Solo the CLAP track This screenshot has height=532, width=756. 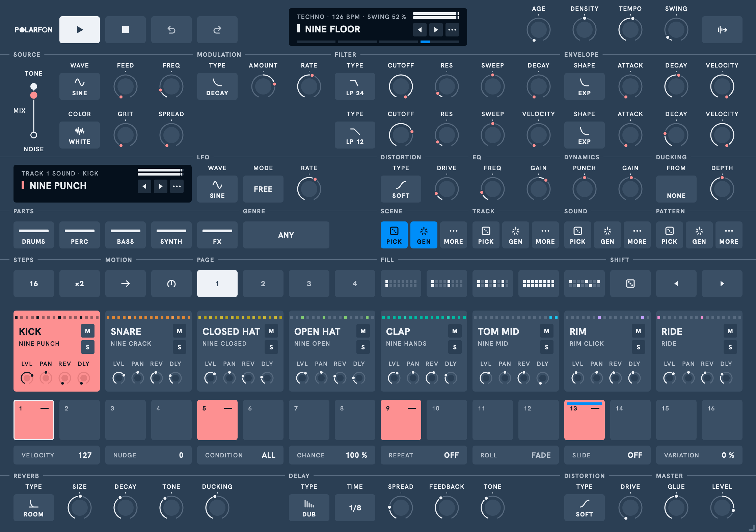455,347
